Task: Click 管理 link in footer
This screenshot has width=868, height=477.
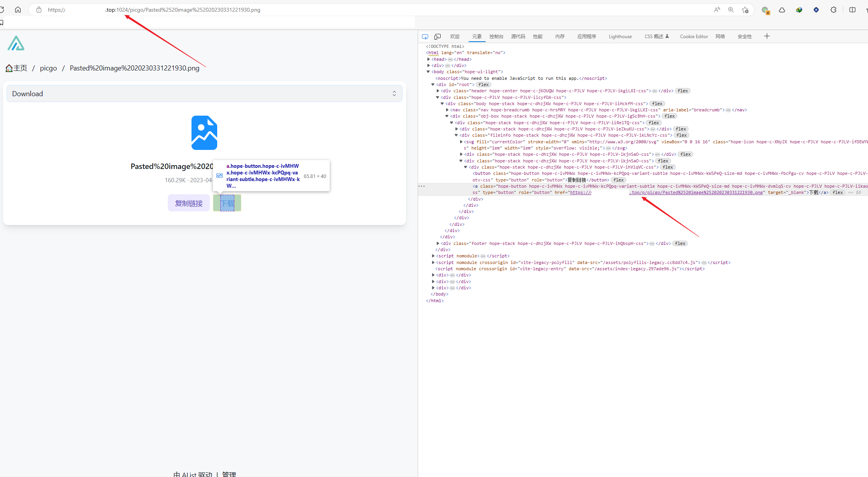Action: pos(229,474)
